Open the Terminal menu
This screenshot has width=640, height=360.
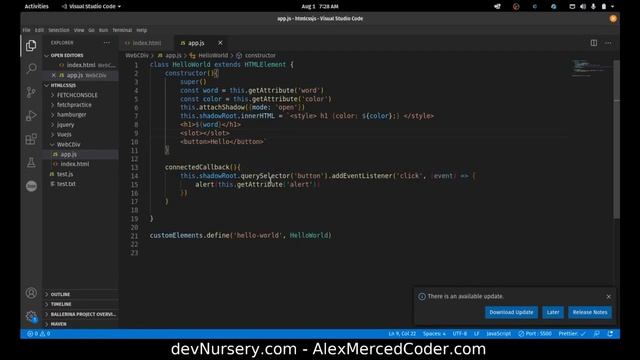tap(122, 30)
